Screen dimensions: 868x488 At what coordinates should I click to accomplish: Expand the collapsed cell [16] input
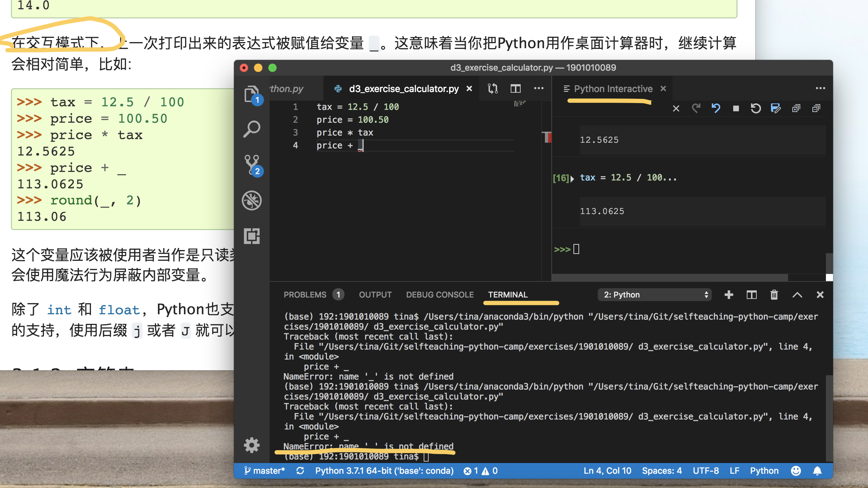point(572,178)
